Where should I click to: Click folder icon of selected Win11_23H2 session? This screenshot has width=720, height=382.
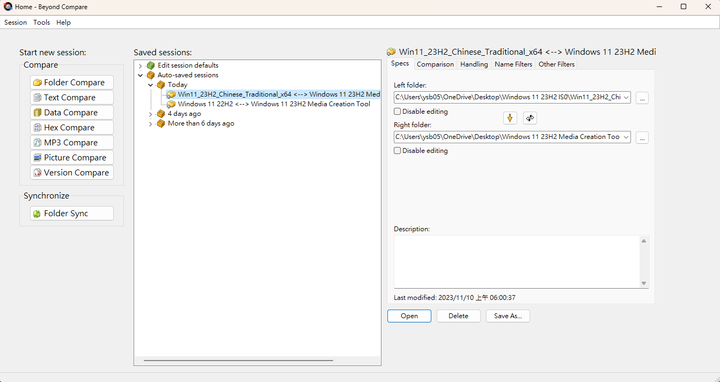[x=171, y=95]
